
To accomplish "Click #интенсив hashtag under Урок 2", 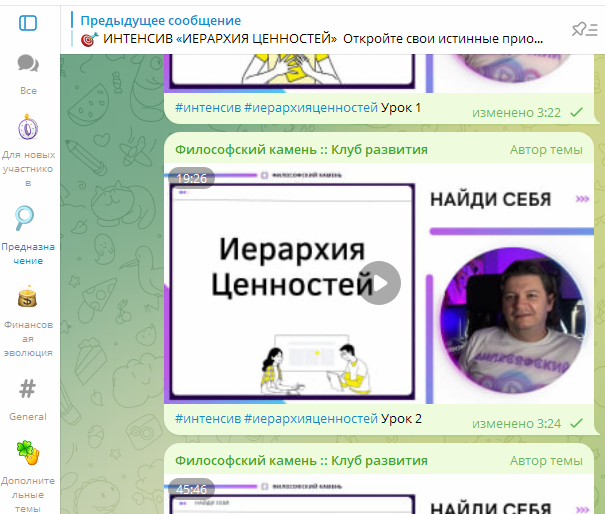I will pos(206,419).
